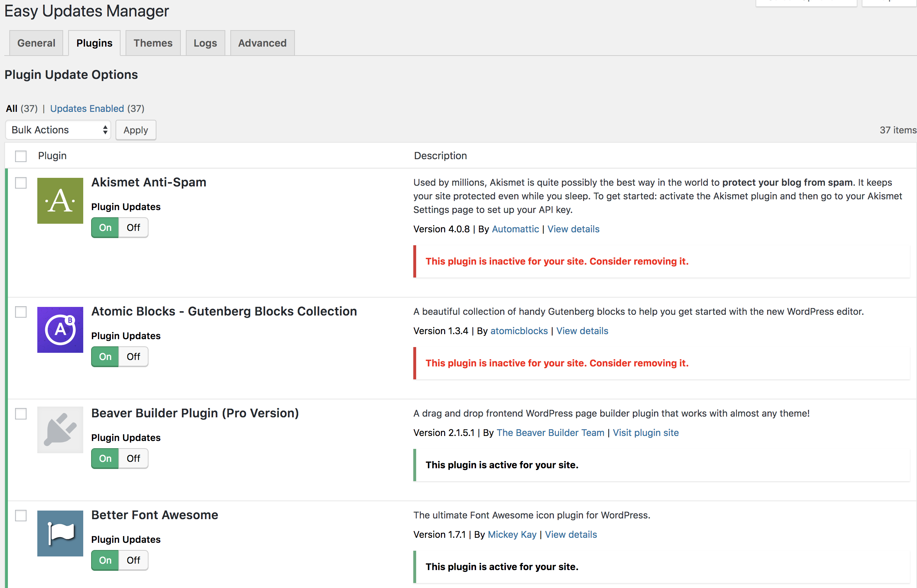Image resolution: width=917 pixels, height=588 pixels.
Task: Click the Description column header
Action: click(441, 156)
